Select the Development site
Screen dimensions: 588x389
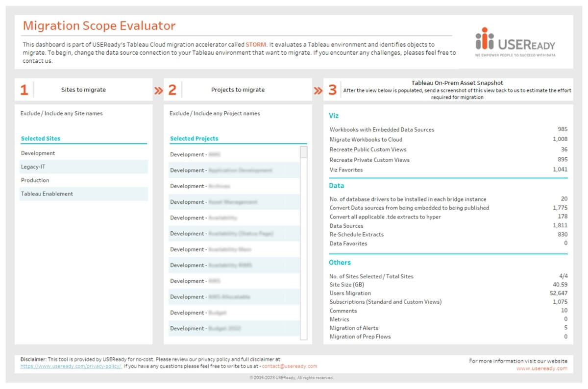[83, 153]
